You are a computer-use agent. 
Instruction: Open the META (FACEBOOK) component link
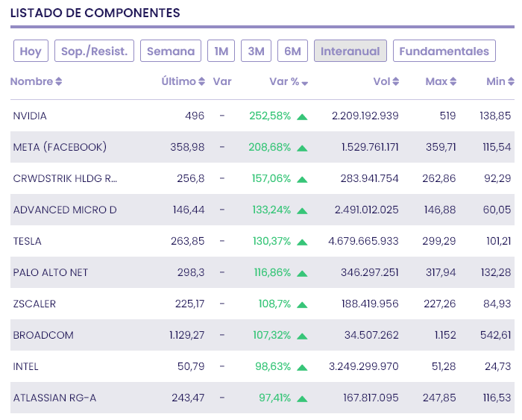click(x=60, y=148)
